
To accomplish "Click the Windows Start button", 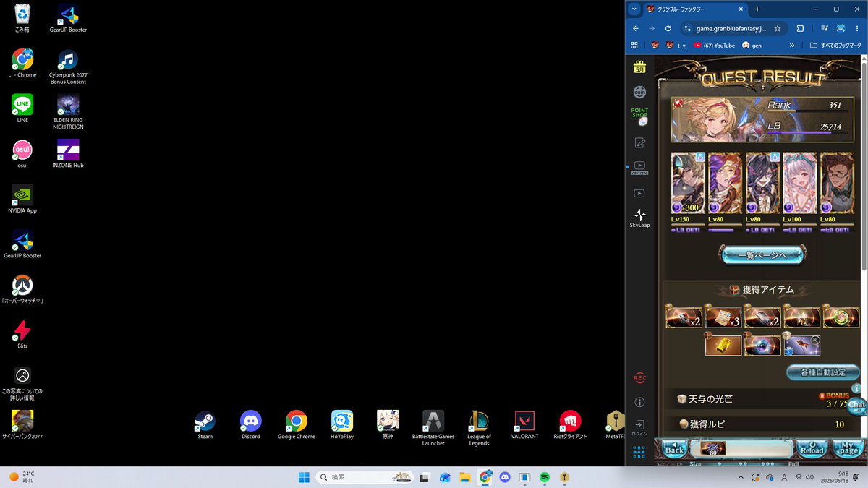I will 304,477.
